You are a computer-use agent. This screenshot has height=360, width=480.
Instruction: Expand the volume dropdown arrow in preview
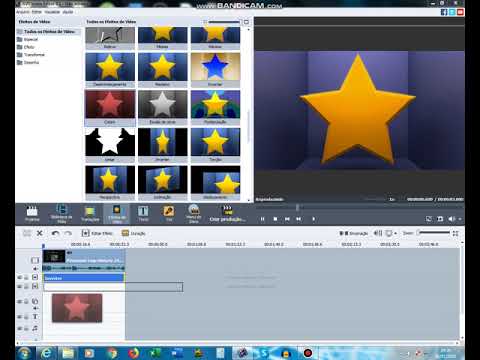tap(460, 219)
